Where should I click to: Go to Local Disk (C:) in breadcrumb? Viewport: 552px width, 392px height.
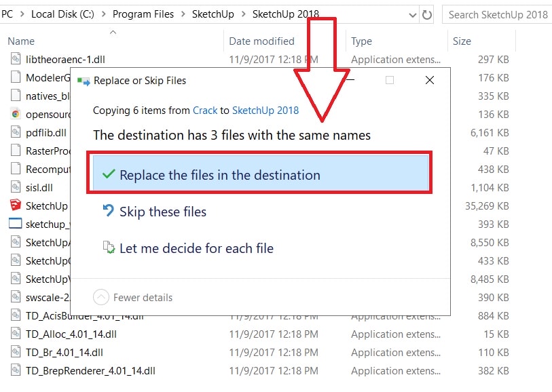pos(62,14)
